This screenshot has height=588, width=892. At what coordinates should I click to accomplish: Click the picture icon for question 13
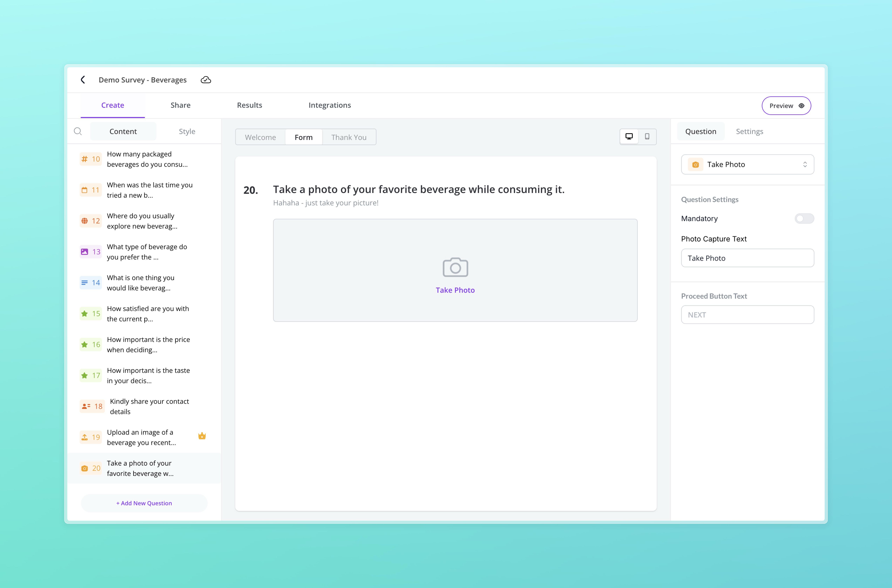85,252
